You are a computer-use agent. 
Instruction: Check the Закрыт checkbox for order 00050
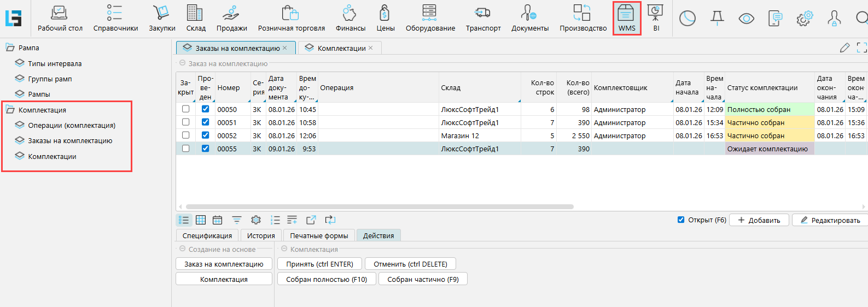point(186,109)
